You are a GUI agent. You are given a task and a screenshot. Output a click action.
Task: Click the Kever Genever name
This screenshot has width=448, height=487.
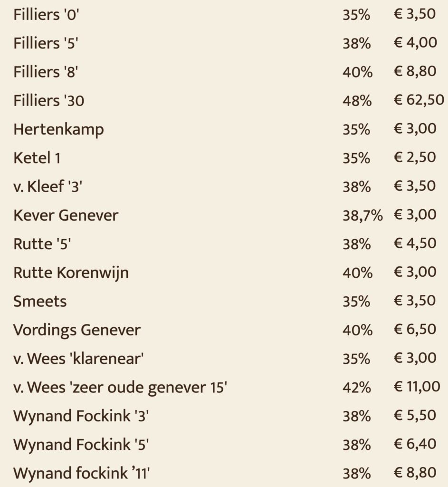click(x=66, y=215)
